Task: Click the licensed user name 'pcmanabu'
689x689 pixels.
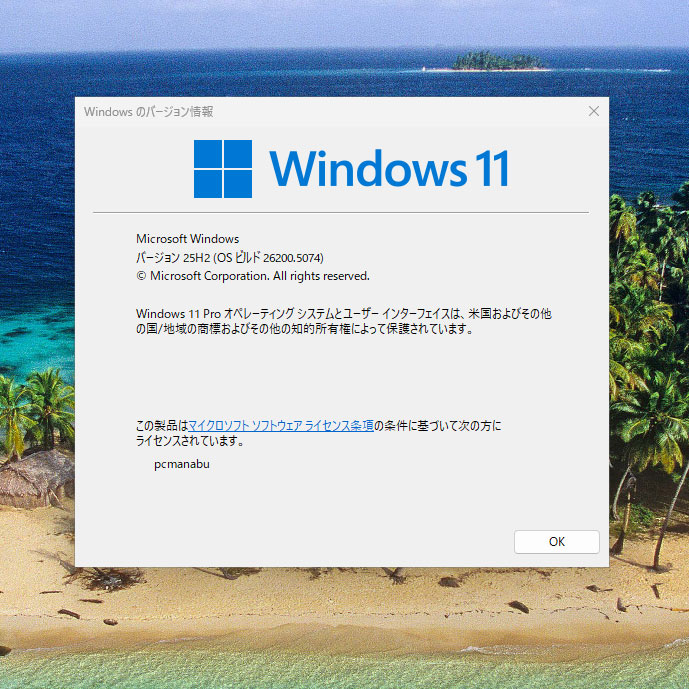Action: (x=181, y=464)
